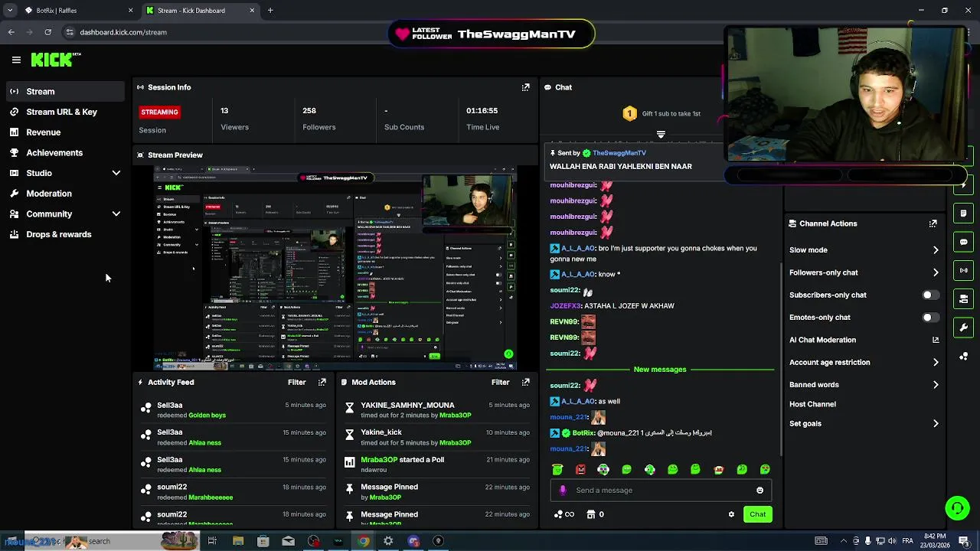
Task: Click TheSwaggManTV sender name link
Action: (619, 153)
